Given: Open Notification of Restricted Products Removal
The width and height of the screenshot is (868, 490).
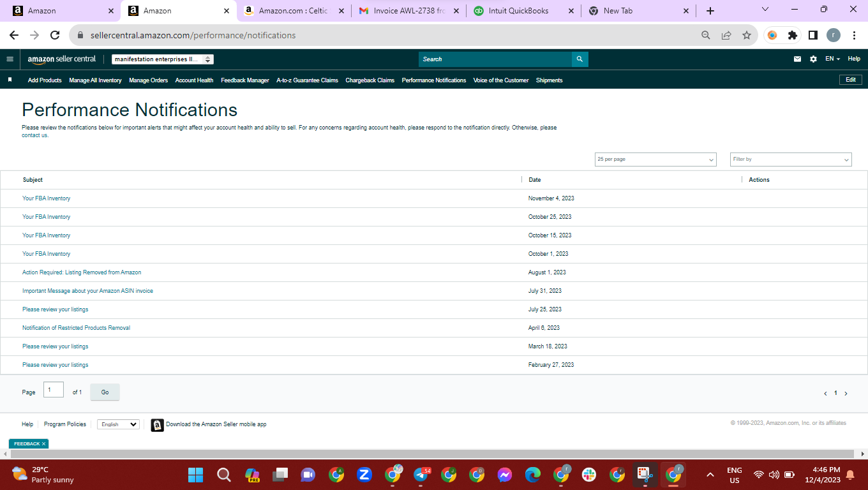Looking at the screenshot, I should pyautogui.click(x=77, y=328).
